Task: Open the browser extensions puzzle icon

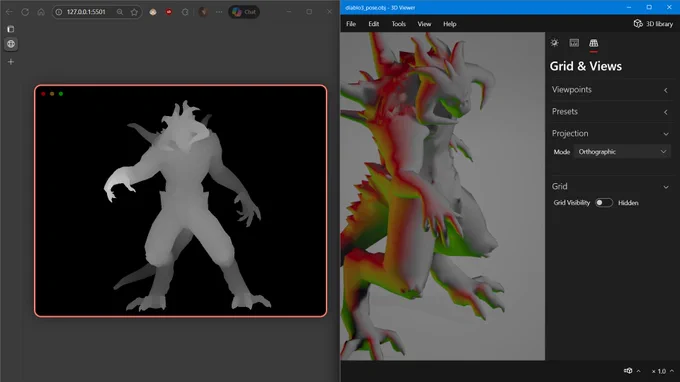Action: (x=185, y=12)
